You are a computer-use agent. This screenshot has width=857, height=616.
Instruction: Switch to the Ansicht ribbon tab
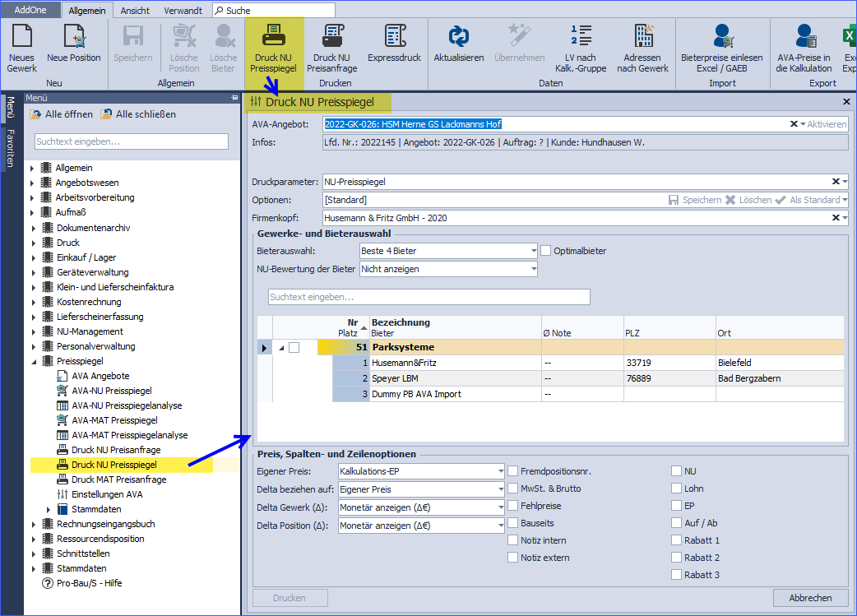[x=135, y=11]
